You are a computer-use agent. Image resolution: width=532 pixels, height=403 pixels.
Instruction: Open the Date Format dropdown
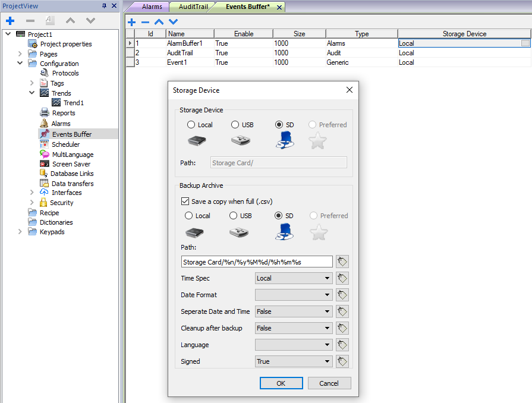[293, 295]
